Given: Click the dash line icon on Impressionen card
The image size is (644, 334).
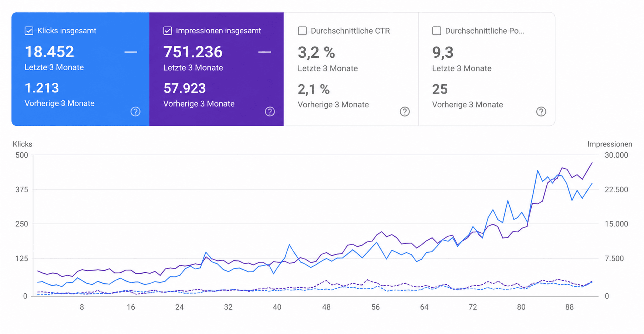Looking at the screenshot, I should pos(264,52).
